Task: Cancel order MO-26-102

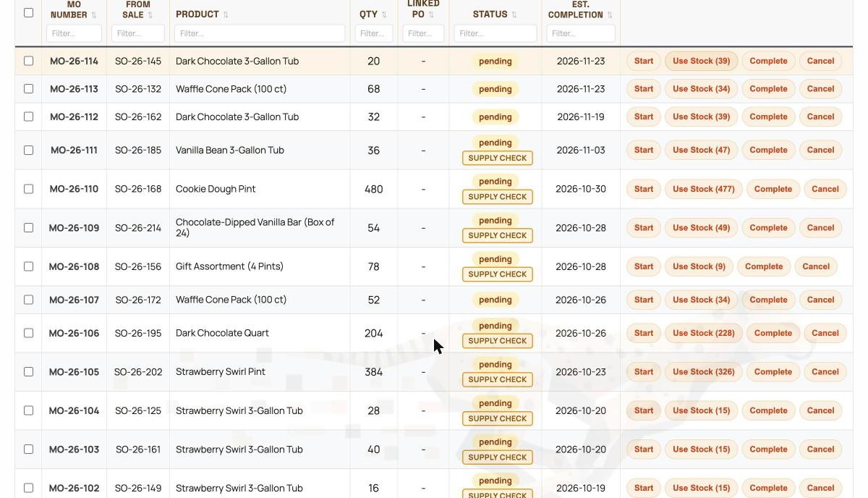Action: coord(820,488)
